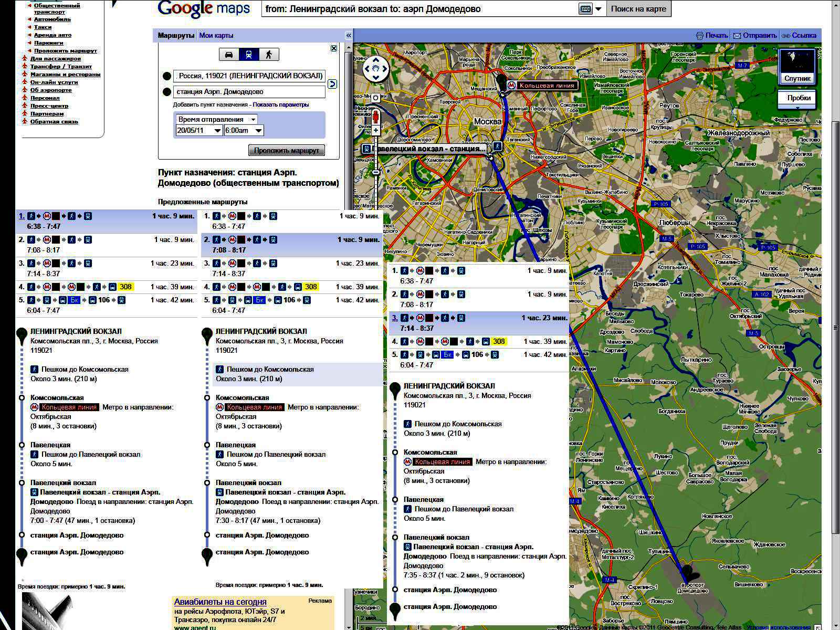The height and width of the screenshot is (630, 840).
Task: Open Пресс-центр menu item
Action: [x=49, y=106]
